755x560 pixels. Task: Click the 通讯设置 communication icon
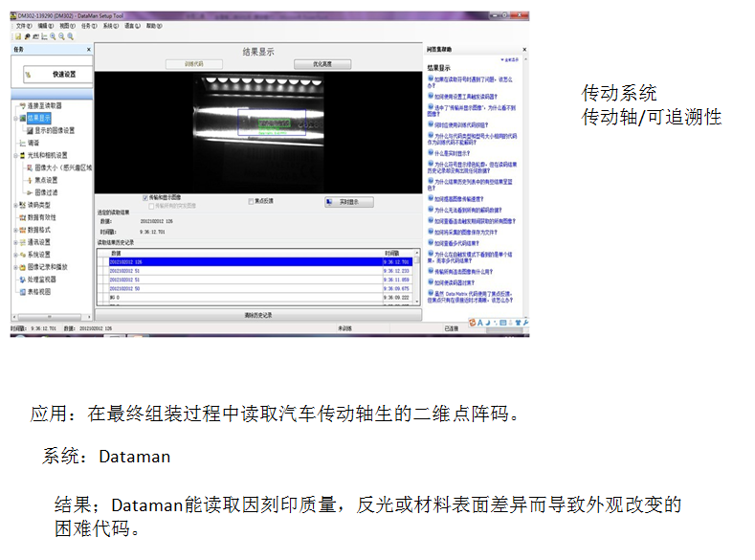[22, 242]
